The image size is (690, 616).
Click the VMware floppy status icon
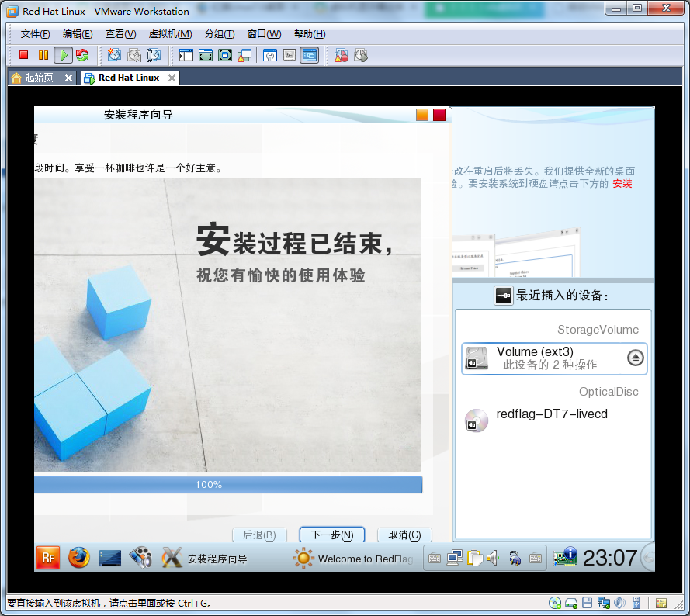pyautogui.click(x=587, y=603)
